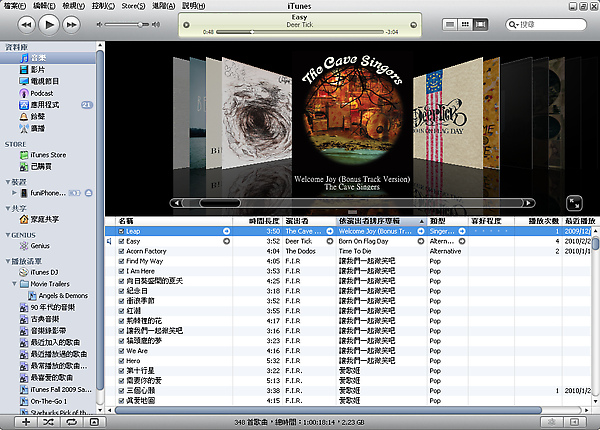The height and width of the screenshot is (430, 600).
Task: Select the funiPhone device
Action: 48,193
